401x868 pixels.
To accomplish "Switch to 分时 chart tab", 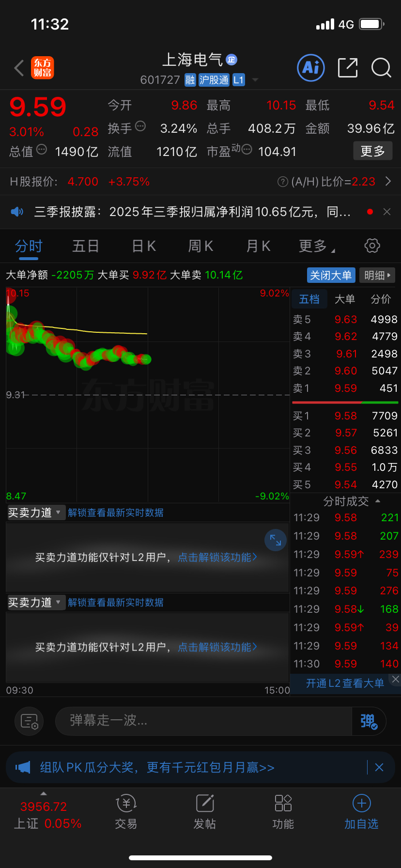I will 29,246.
